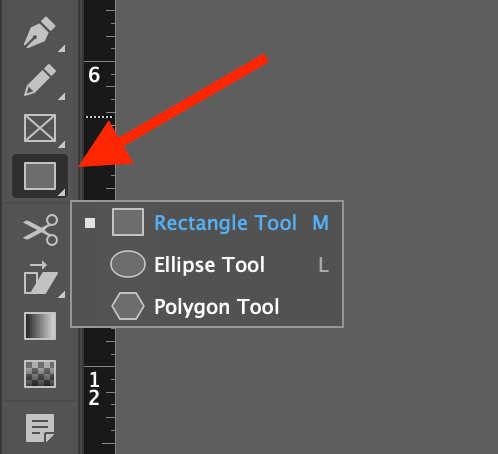
Task: Select the Free Transform tool
Action: click(40, 278)
